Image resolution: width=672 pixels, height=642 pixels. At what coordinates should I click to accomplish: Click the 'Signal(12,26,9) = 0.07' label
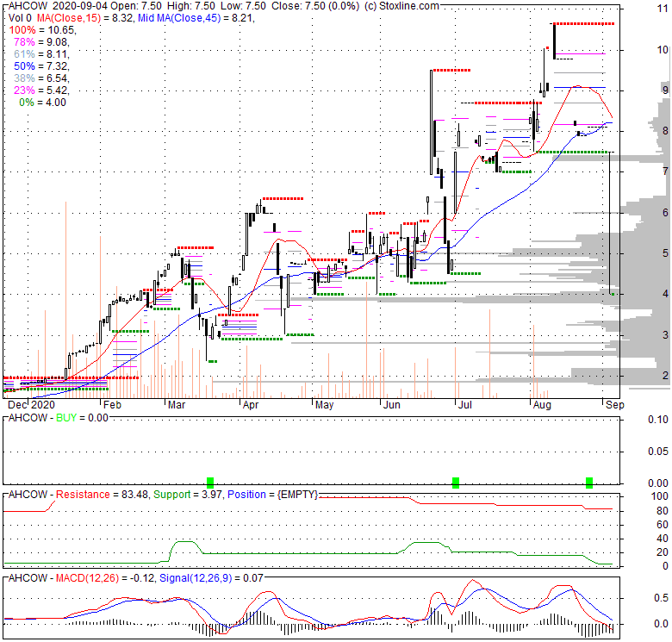tap(211, 578)
